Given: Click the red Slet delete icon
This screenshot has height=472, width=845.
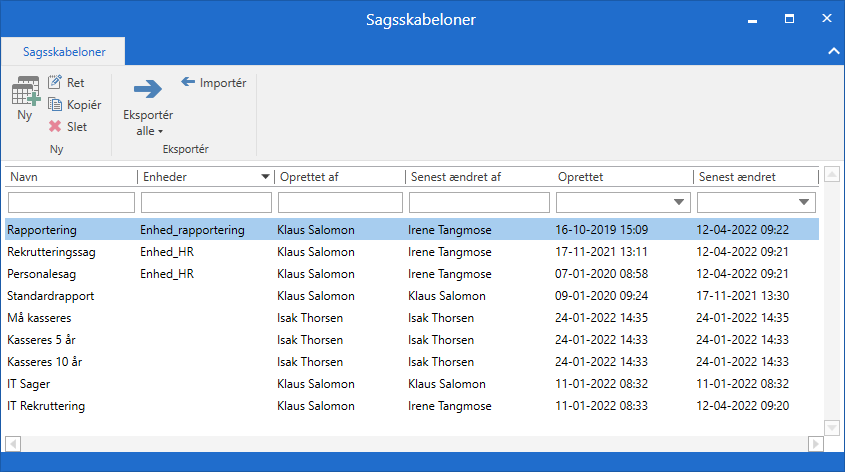Looking at the screenshot, I should pyautogui.click(x=55, y=127).
